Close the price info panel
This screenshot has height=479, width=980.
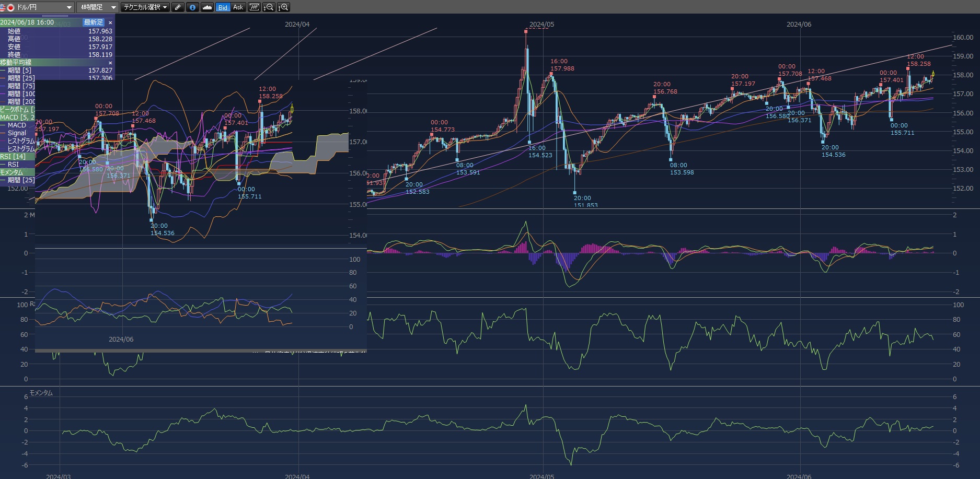click(110, 23)
